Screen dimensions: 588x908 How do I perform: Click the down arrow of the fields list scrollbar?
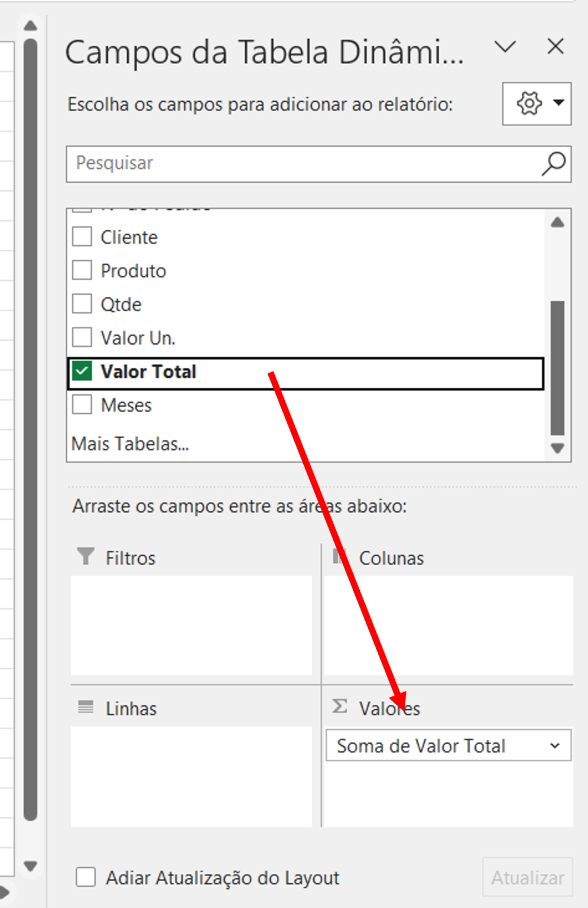557,449
